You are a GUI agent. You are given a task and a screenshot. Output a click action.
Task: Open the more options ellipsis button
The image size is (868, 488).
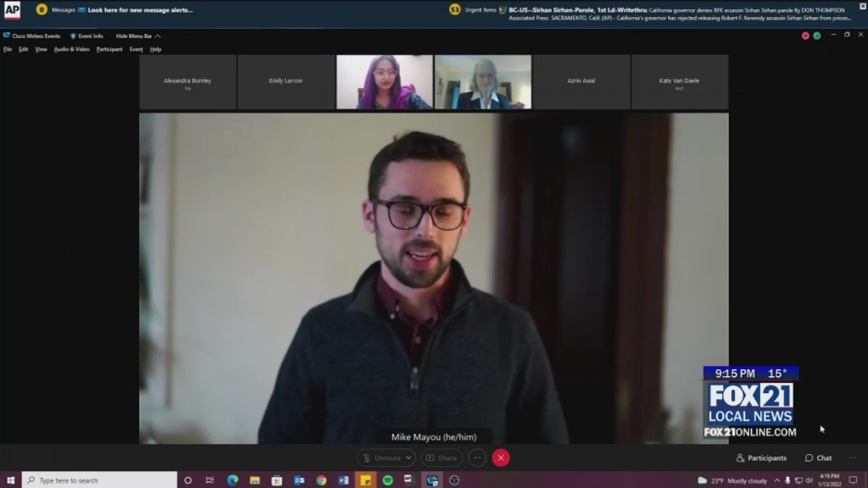(477, 457)
